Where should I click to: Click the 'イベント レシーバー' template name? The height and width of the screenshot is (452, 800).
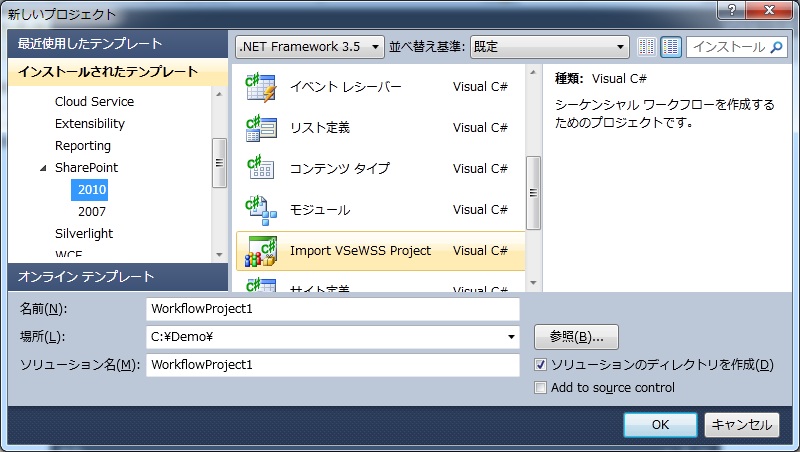click(x=345, y=87)
